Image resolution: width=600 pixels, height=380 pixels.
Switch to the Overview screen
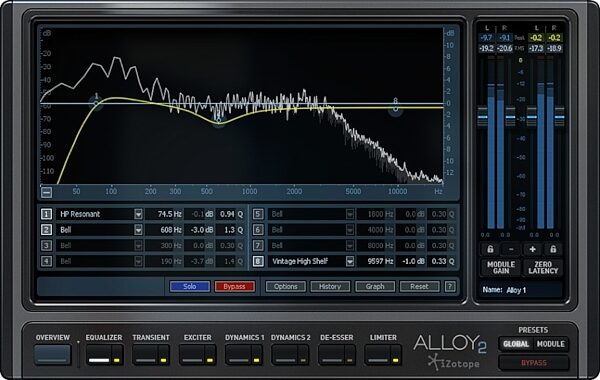click(x=52, y=354)
